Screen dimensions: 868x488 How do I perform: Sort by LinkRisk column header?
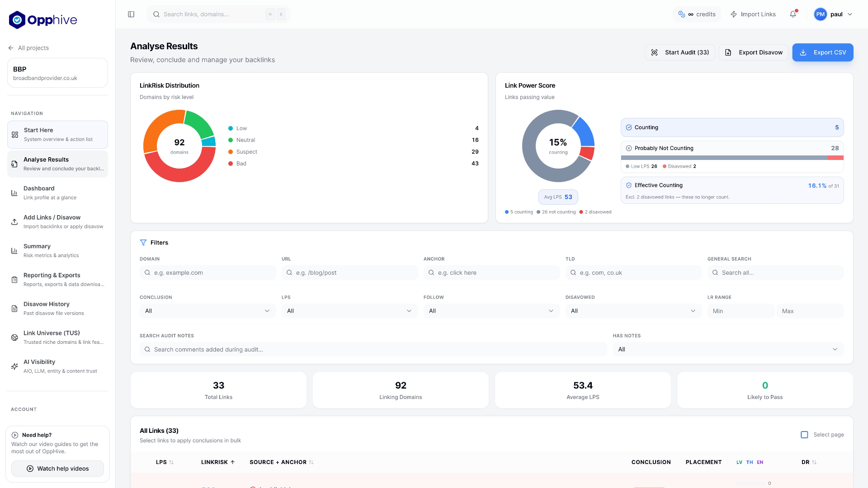tap(218, 462)
